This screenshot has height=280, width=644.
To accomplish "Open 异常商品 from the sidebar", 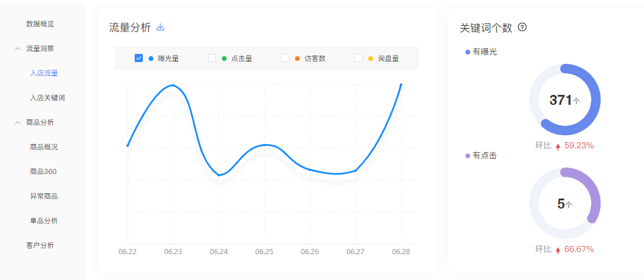I will coord(43,196).
